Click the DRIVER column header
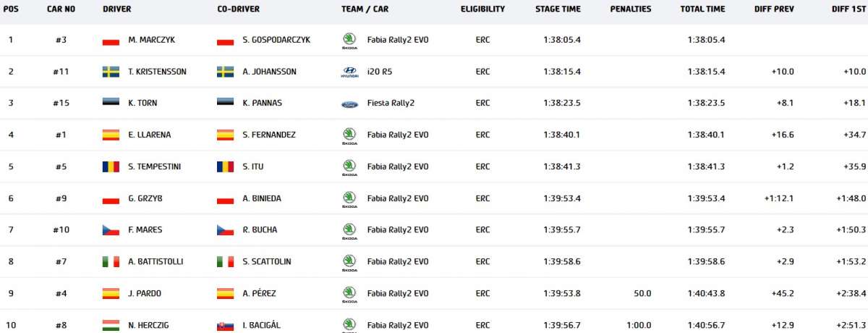This screenshot has width=868, height=333. (x=117, y=9)
